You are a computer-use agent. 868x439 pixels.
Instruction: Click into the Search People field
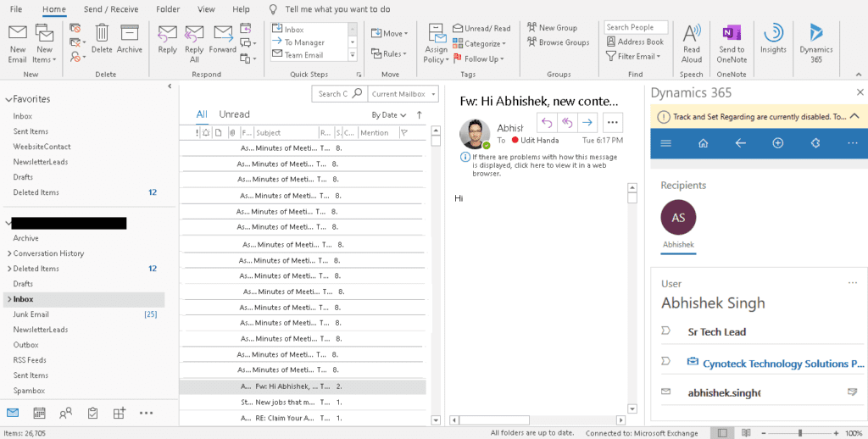pos(636,27)
